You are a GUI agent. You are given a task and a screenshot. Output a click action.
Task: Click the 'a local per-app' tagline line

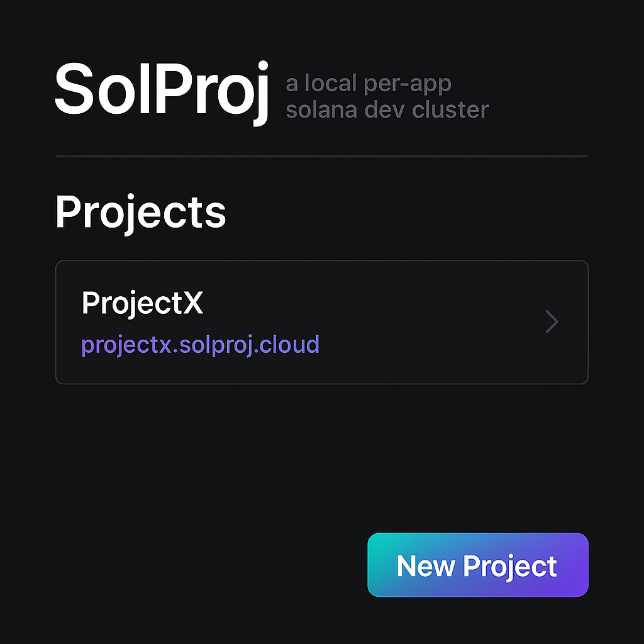coord(369,84)
